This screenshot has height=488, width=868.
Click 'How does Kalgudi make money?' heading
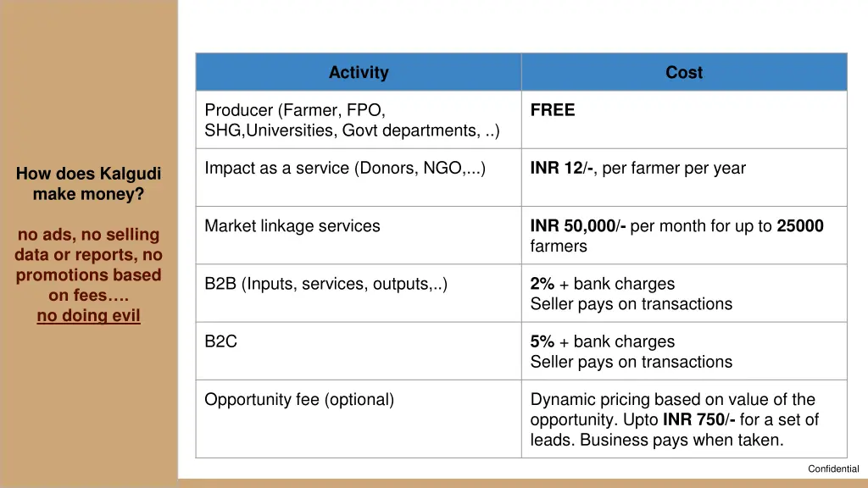click(x=88, y=184)
